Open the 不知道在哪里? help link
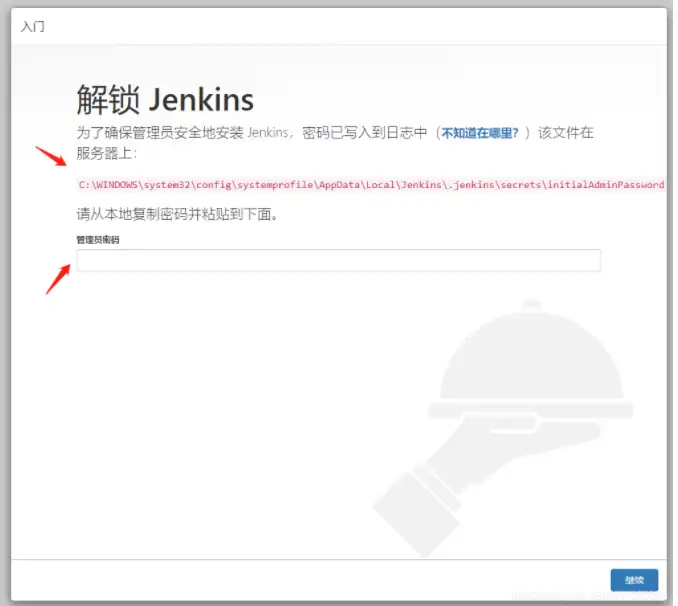The width and height of the screenshot is (678, 606). click(x=480, y=133)
